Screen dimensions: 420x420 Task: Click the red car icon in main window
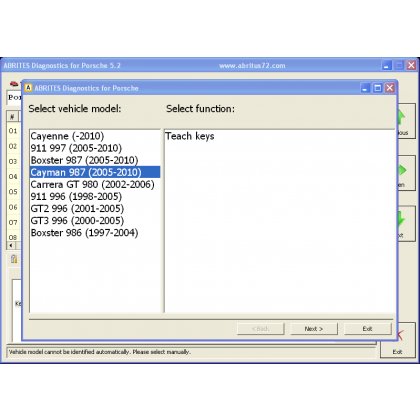click(14, 83)
